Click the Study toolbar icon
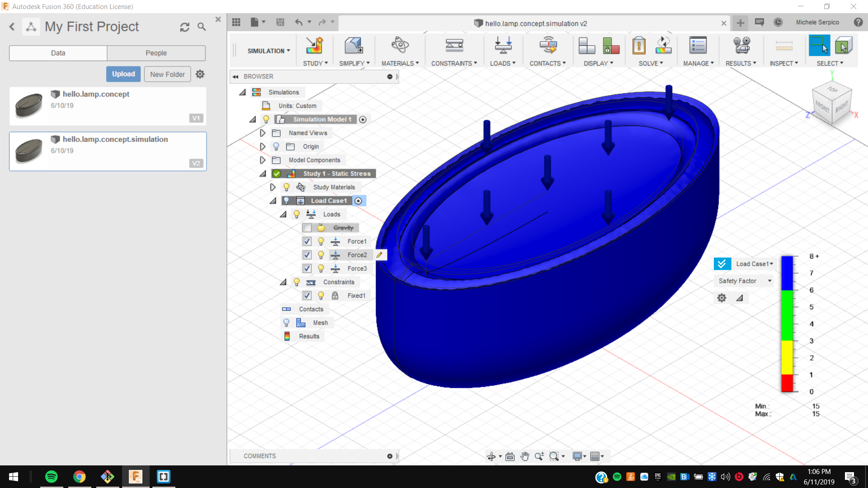Screen dimensions: 868x488 314,46
